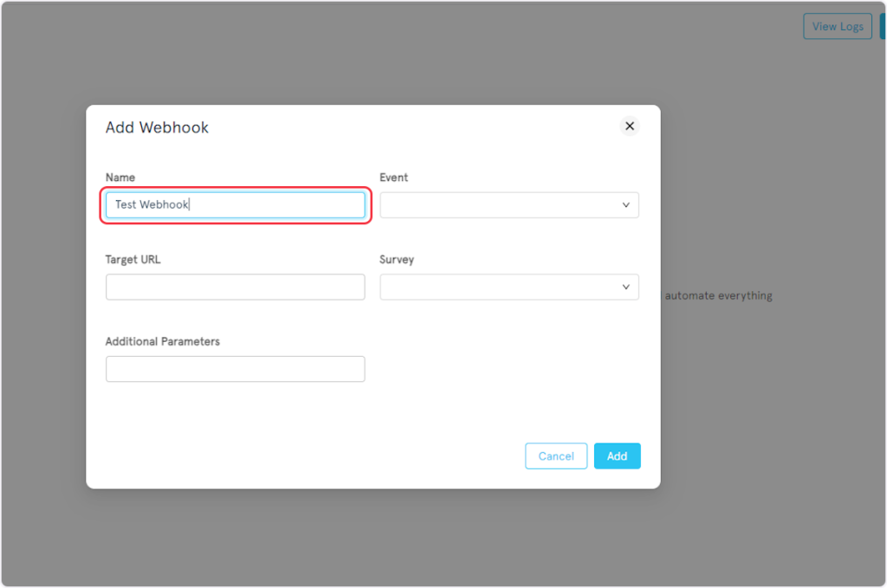Select the Additional Parameters input box
The width and height of the screenshot is (887, 588).
(x=235, y=369)
